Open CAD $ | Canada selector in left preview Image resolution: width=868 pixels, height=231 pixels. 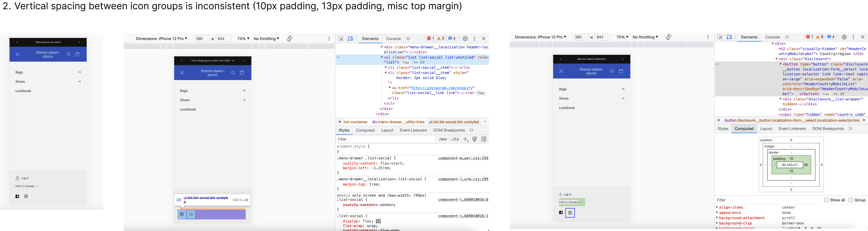point(27,186)
